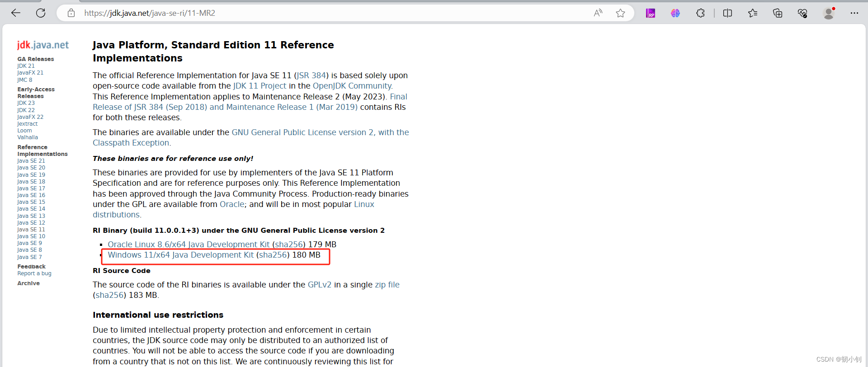Open the Favorites list icon

(x=753, y=13)
